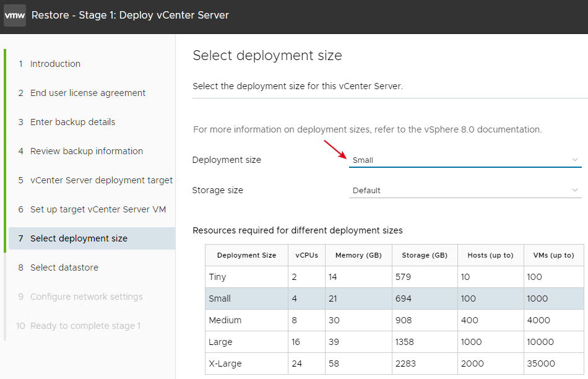Image resolution: width=588 pixels, height=379 pixels.
Task: Click Resources required for different deployment sizes heading
Action: pos(298,230)
